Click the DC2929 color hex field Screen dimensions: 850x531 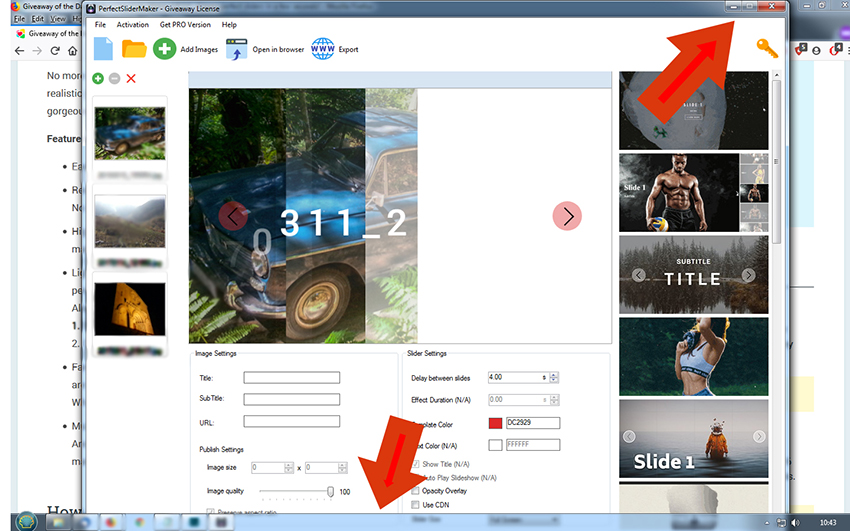[x=533, y=423]
